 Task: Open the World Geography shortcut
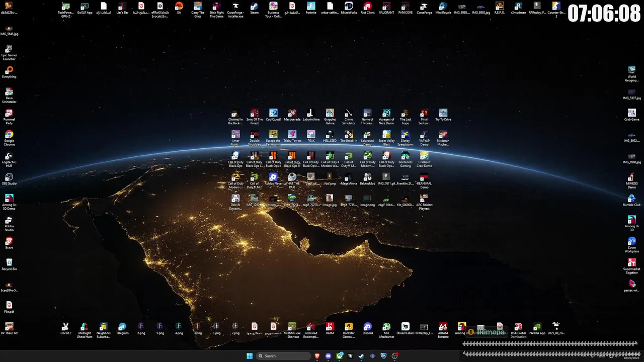632,74
